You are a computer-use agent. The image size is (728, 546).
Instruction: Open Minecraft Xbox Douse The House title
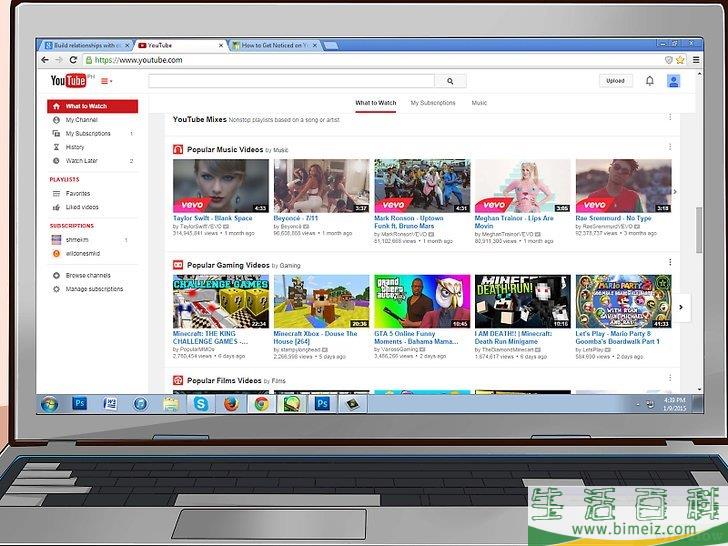click(x=315, y=338)
